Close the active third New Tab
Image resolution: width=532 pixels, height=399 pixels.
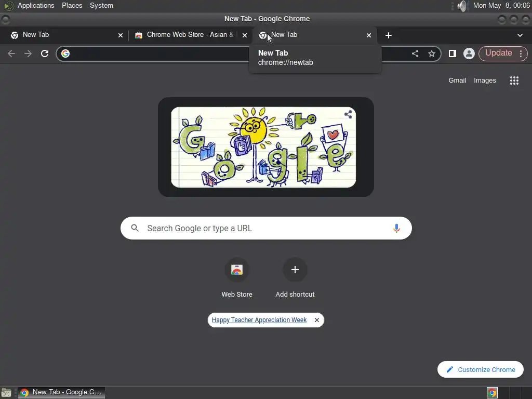click(x=369, y=35)
